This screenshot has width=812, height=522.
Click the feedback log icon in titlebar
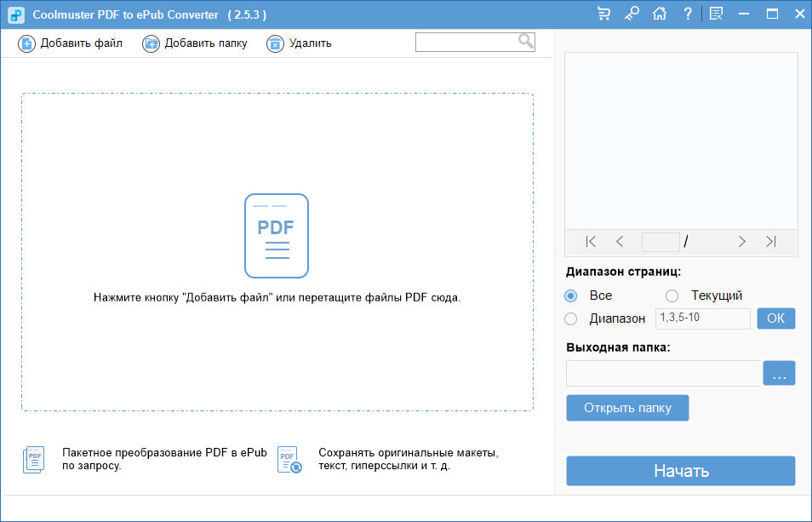coord(715,14)
